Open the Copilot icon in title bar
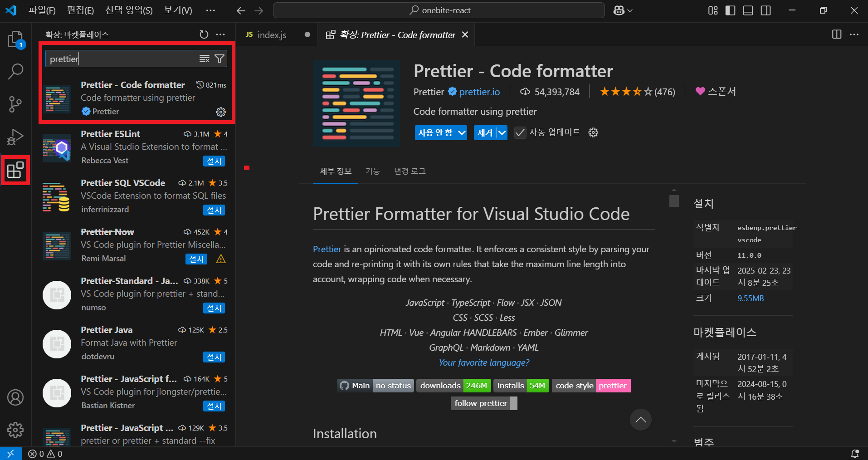868x460 pixels. tap(619, 10)
